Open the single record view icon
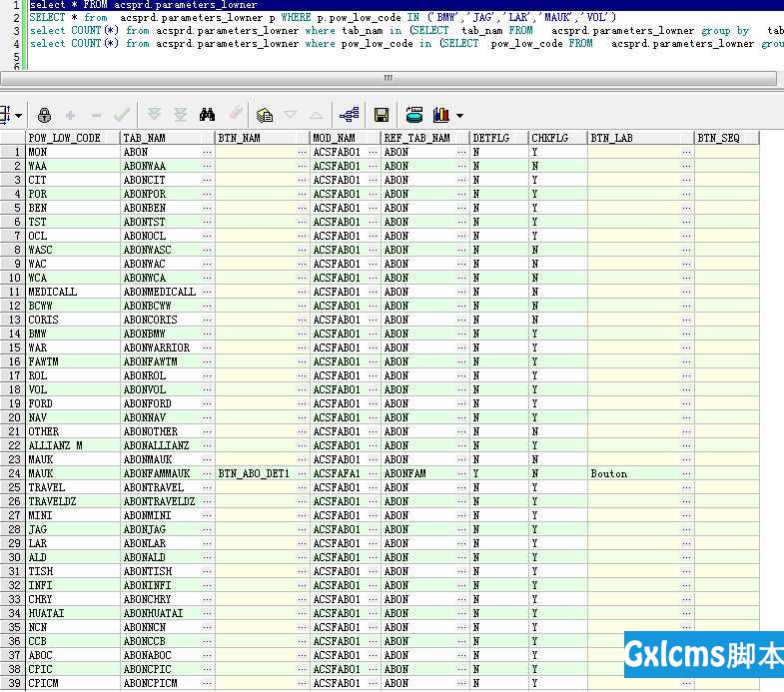The image size is (784, 692). coord(264,115)
